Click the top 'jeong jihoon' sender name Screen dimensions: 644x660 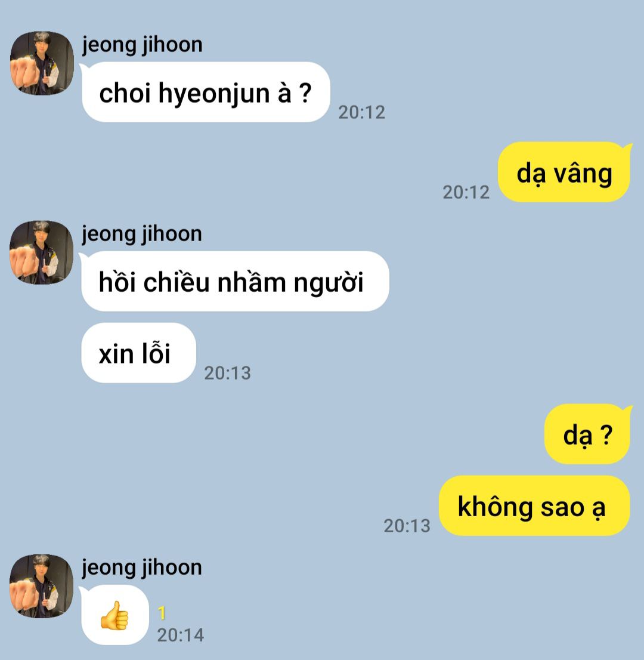(142, 45)
